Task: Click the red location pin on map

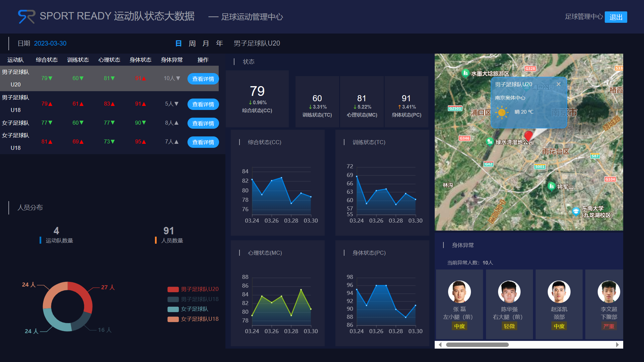Action: pyautogui.click(x=529, y=136)
